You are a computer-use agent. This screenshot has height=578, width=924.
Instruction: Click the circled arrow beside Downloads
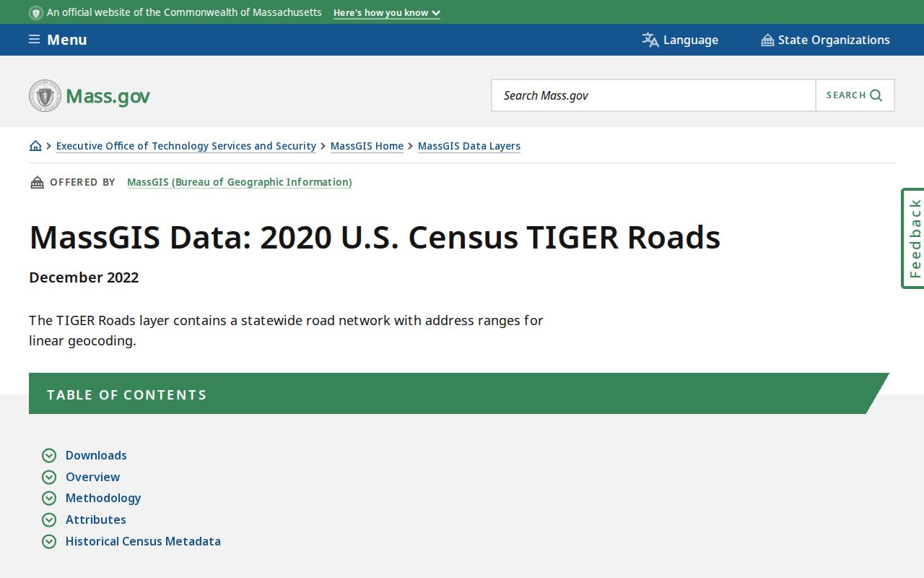(49, 455)
